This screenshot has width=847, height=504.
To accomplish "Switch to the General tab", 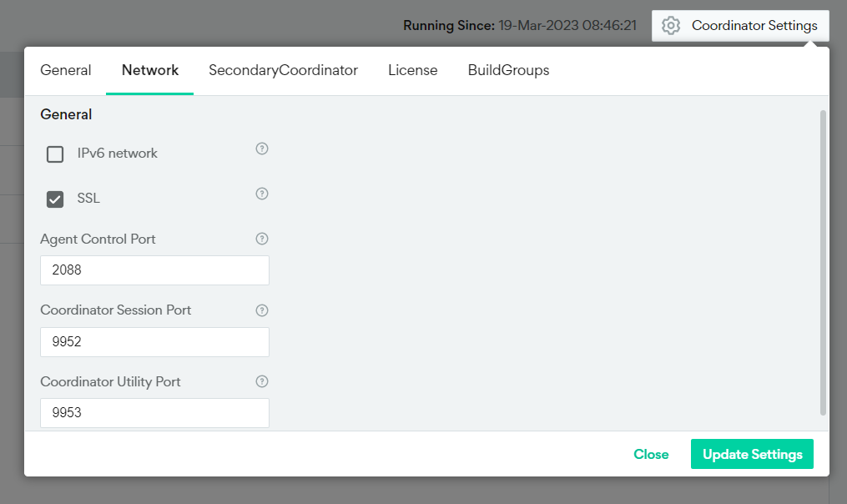I will click(x=65, y=70).
